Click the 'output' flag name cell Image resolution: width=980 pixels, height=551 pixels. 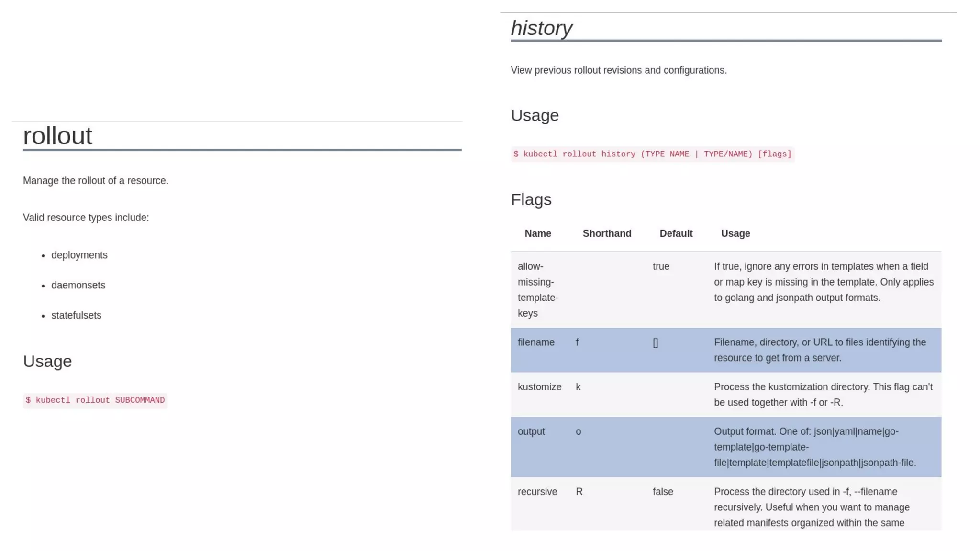click(531, 431)
